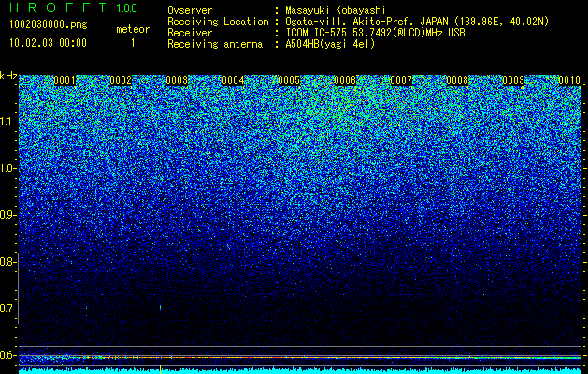The height and width of the screenshot is (374, 588).
Task: Click time marker 0003
Action: 177,80
